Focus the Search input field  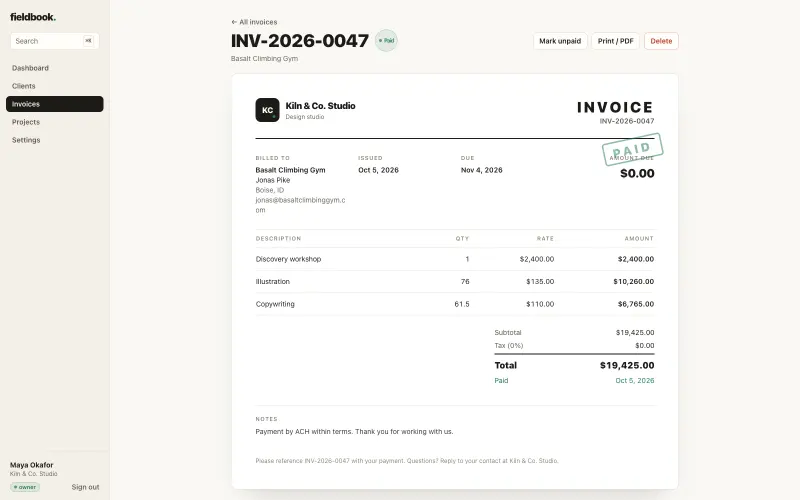tap(55, 41)
